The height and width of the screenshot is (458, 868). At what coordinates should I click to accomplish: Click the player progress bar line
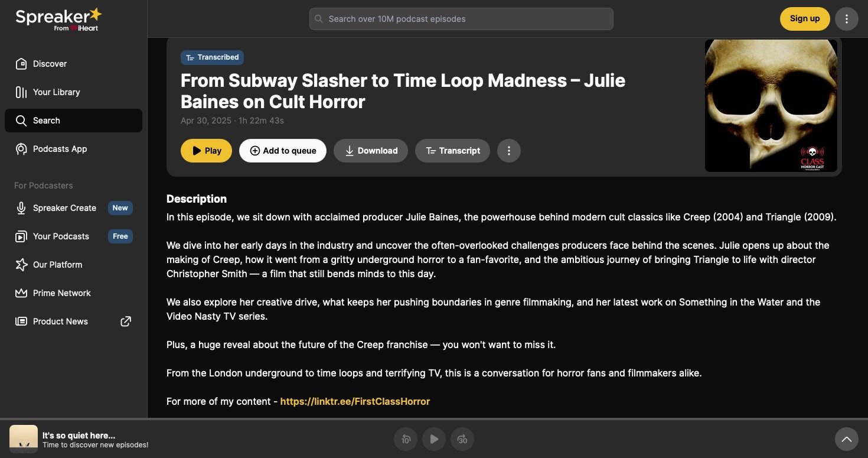click(x=434, y=419)
